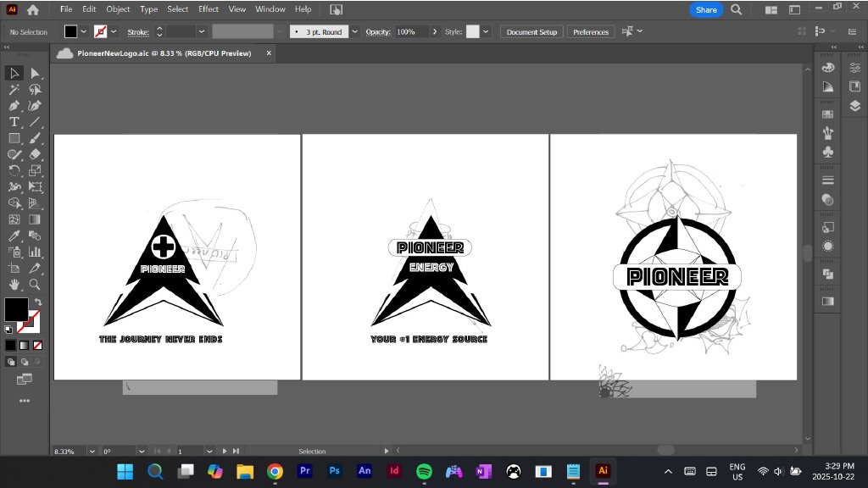The width and height of the screenshot is (868, 488).
Task: Select the Slice tool
Action: click(35, 269)
